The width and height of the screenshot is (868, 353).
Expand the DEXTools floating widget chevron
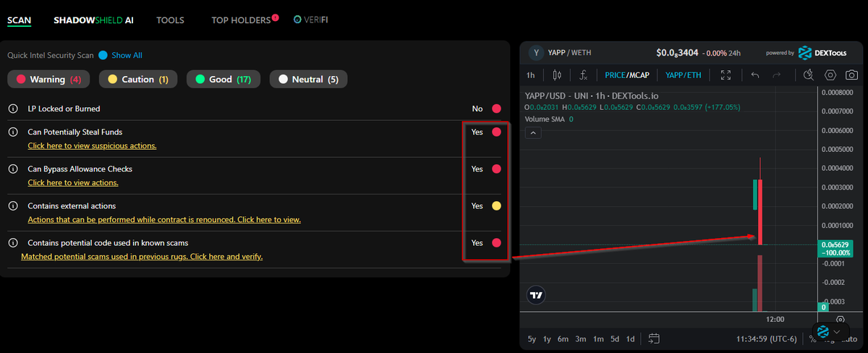[837, 331]
